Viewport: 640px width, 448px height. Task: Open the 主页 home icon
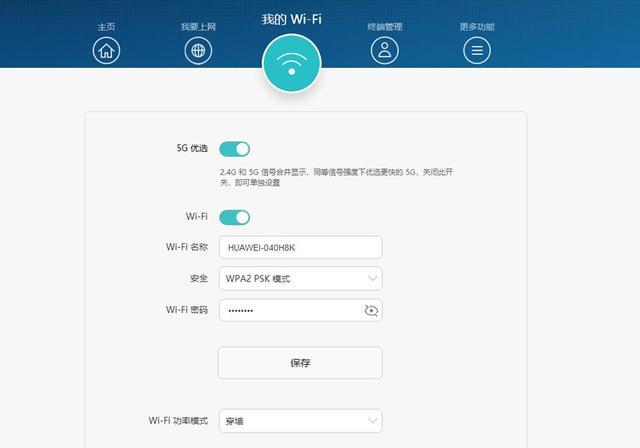(106, 51)
